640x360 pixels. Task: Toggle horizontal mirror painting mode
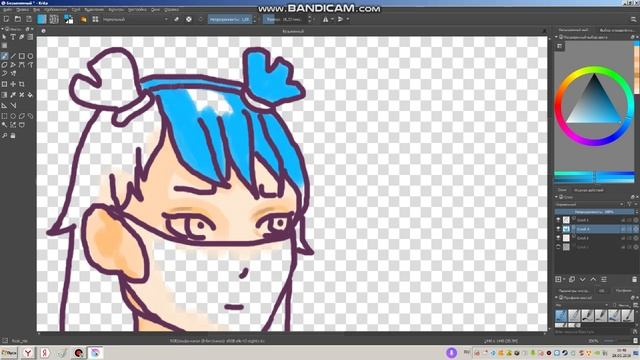[326, 19]
